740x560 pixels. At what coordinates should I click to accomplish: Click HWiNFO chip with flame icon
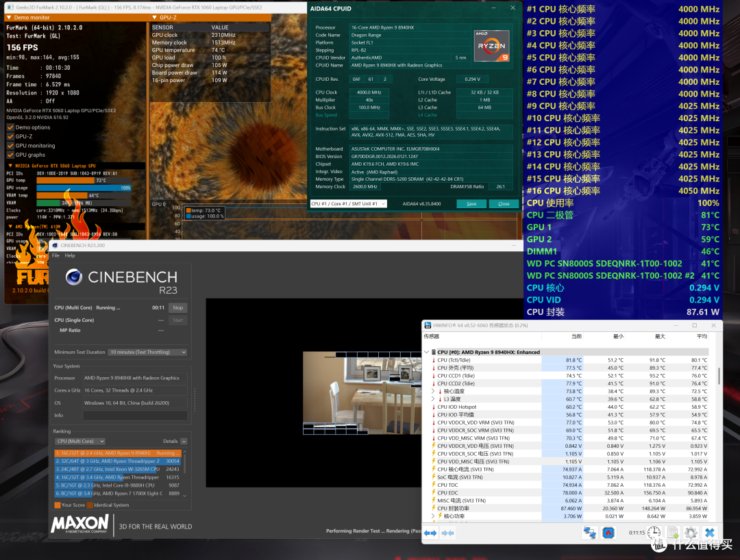[x=608, y=533]
